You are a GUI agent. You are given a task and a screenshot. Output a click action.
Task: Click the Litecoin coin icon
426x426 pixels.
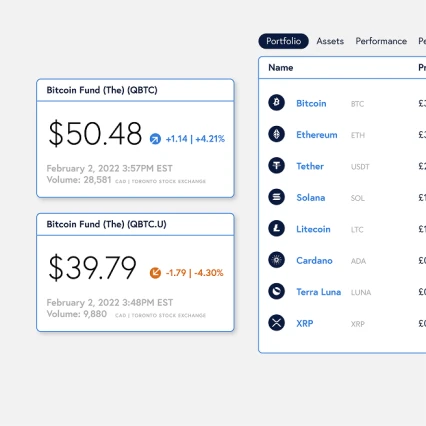click(x=276, y=228)
